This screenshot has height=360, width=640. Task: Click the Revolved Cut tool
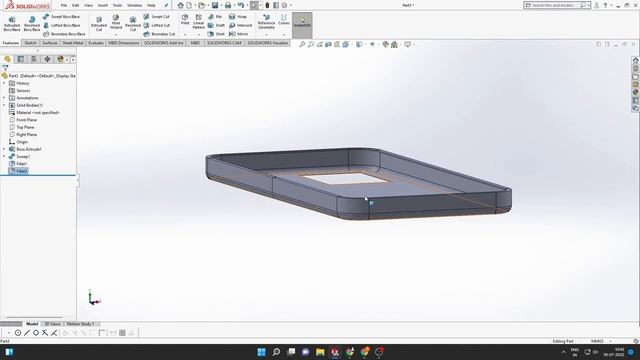133,24
